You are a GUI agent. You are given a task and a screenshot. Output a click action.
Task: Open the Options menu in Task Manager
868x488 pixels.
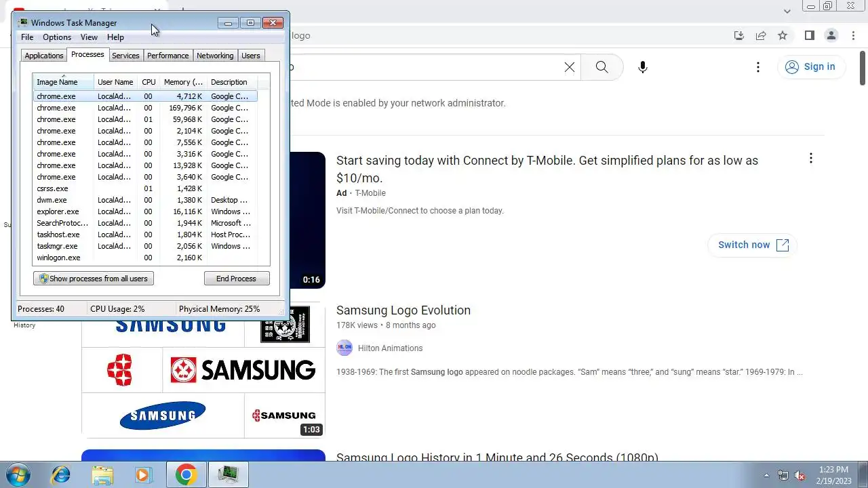57,37
